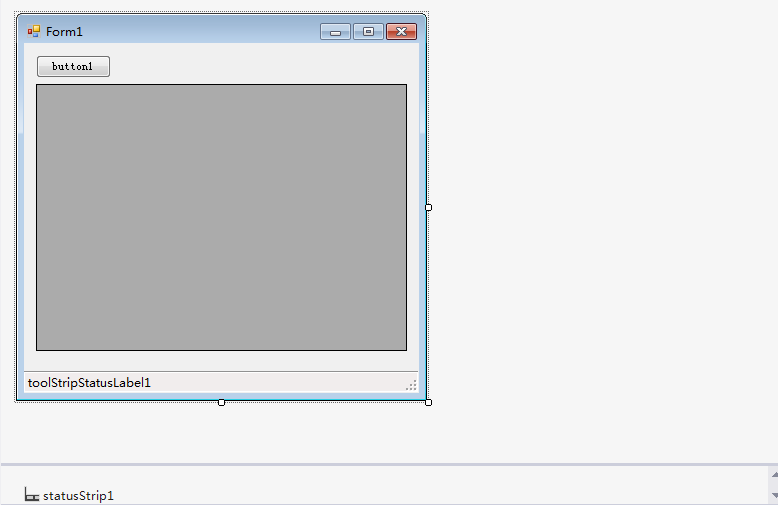Screen dimensions: 778x505
Task: Select the gray panel in Form1
Action: [x=221, y=217]
